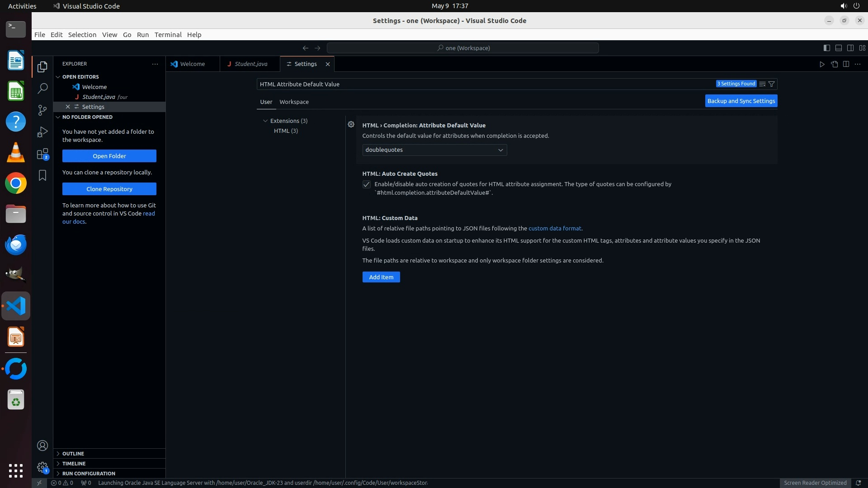868x488 pixels.
Task: Click the settings filter funnel icon
Action: coord(772,84)
